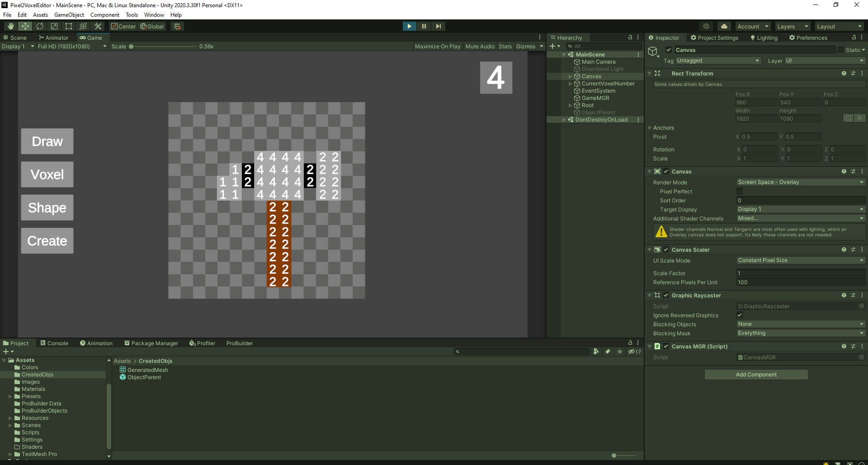Image resolution: width=868 pixels, height=465 pixels.
Task: Select the Hand tool in toolbar
Action: click(11, 26)
